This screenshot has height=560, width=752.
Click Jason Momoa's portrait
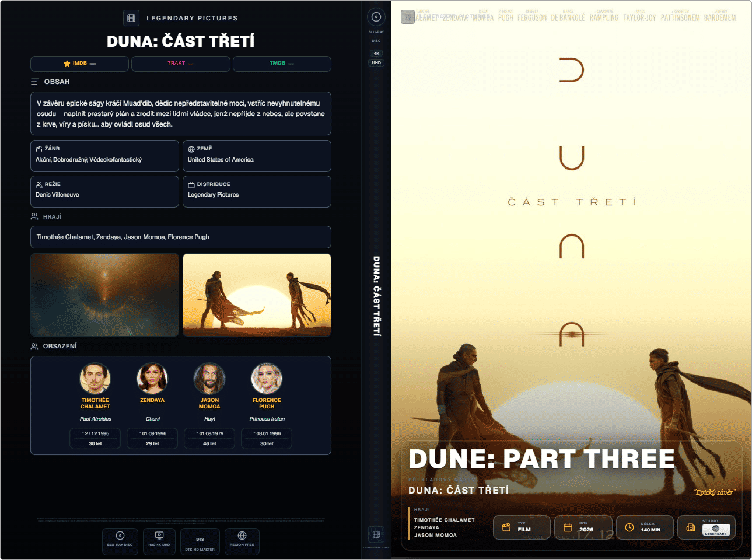coord(209,379)
